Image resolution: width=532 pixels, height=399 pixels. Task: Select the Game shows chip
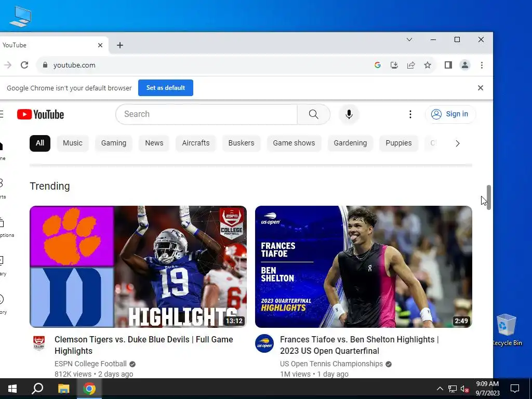294,143
